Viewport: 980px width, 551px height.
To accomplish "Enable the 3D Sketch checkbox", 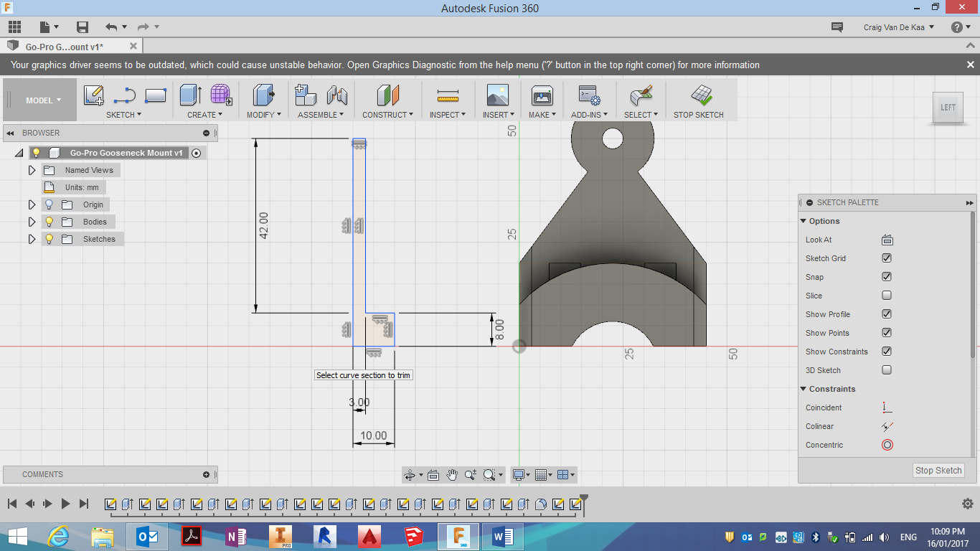I will [887, 370].
